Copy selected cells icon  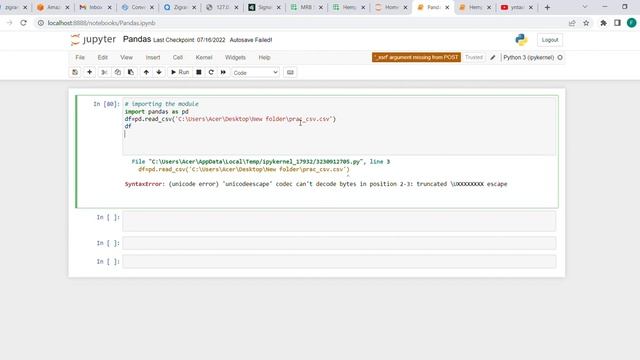(118, 72)
